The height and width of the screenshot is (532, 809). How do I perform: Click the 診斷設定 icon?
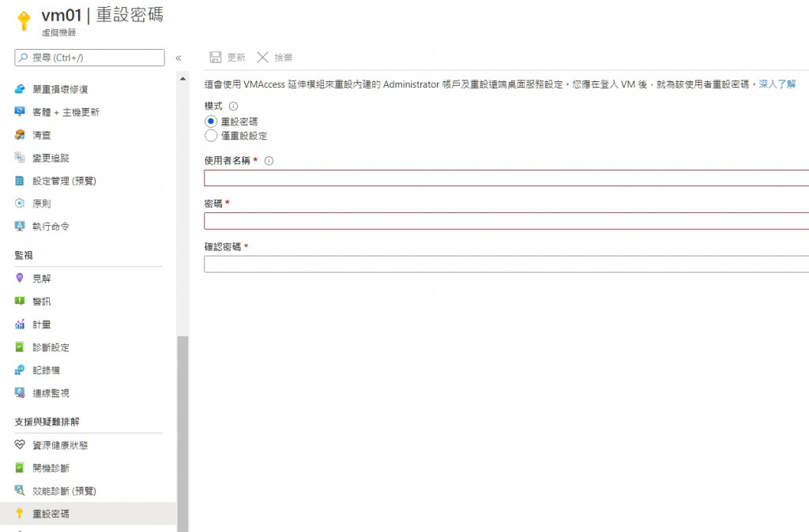(x=20, y=347)
